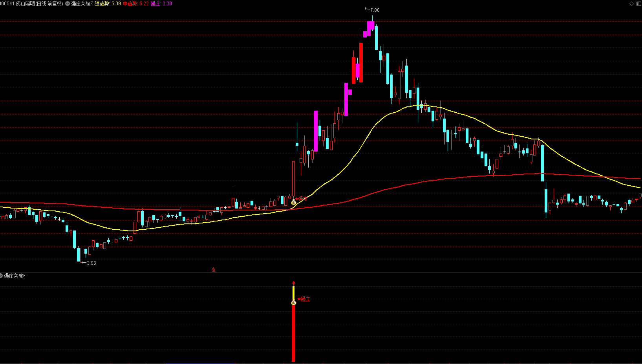The image size is (642, 364).
Task: Click the 中趋势: 5.22 value
Action: tap(136, 4)
